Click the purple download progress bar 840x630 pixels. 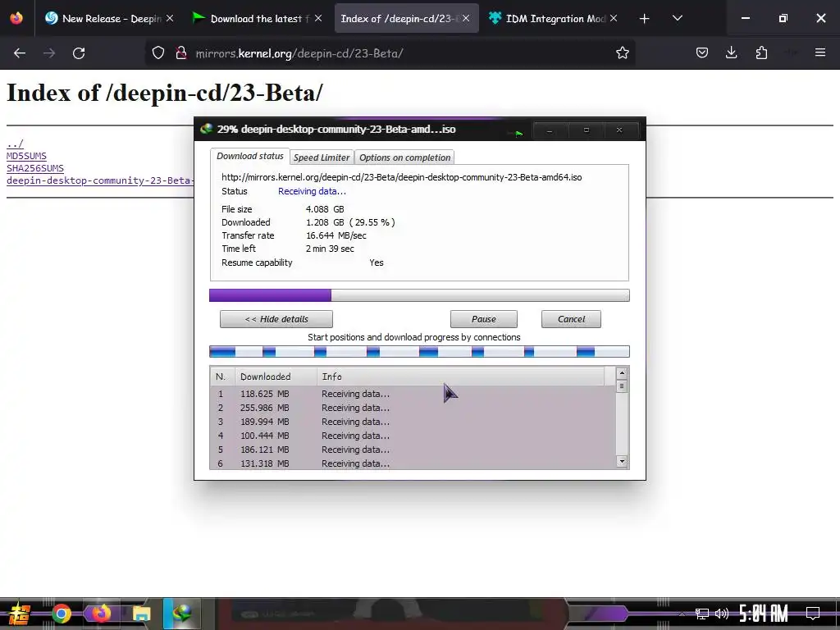[x=419, y=295]
